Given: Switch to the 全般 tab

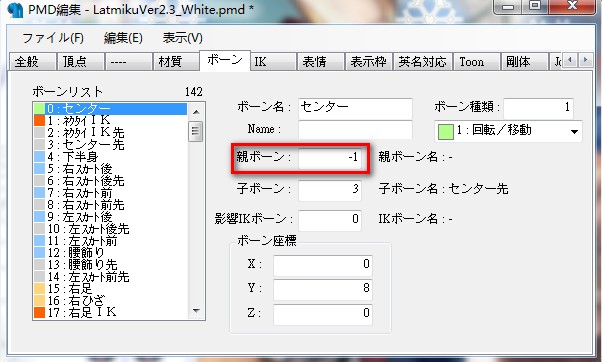Looking at the screenshot, I should [x=32, y=61].
